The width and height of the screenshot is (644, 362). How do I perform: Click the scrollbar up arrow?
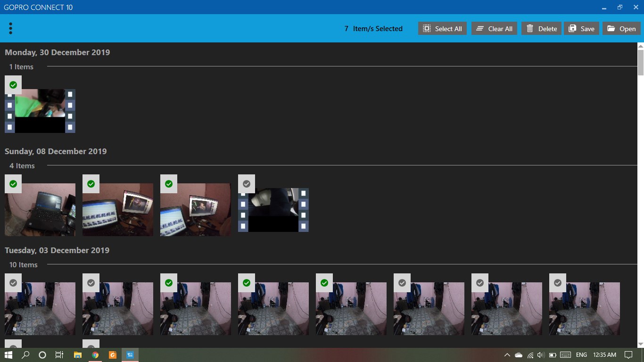[x=641, y=46]
